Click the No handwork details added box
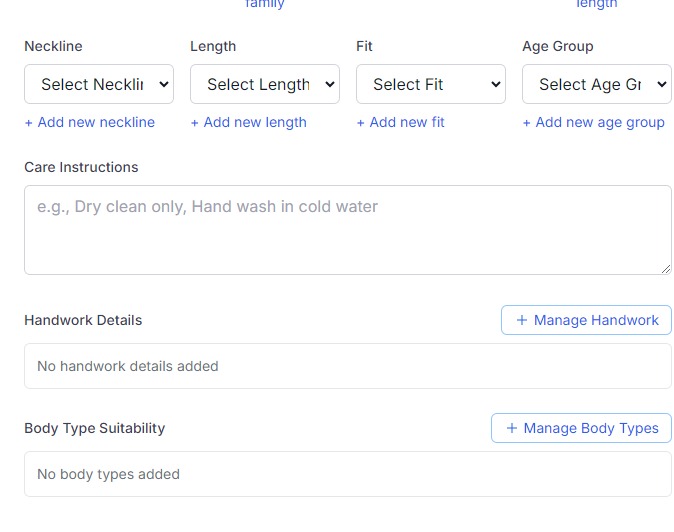Image resolution: width=674 pixels, height=532 pixels. pos(347,366)
